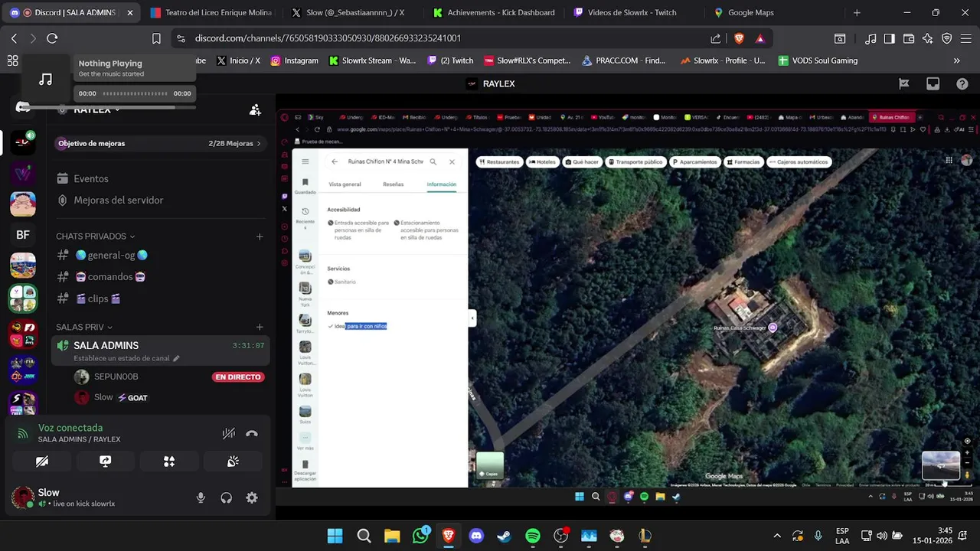Edit the channel status pencil icon
The image size is (980, 551).
point(176,358)
